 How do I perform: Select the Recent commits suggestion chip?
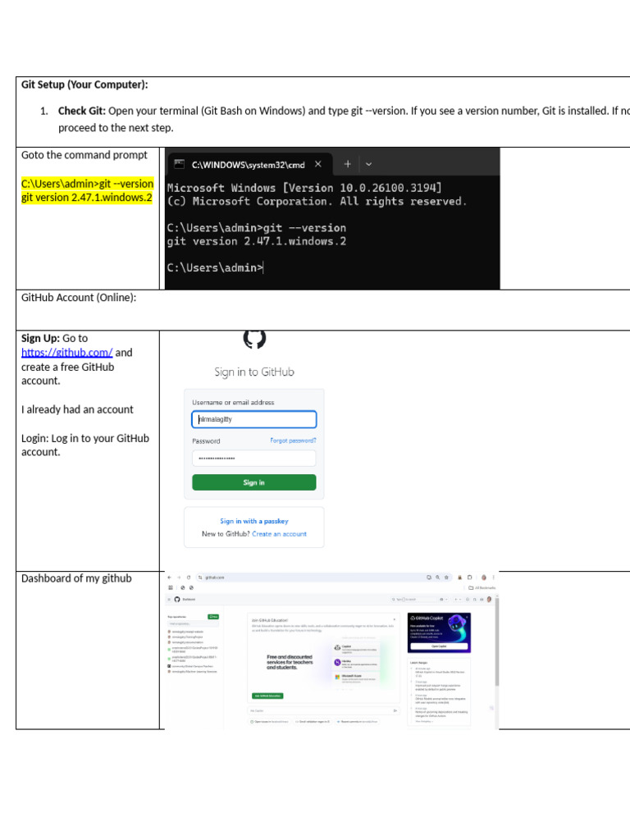pos(358,722)
